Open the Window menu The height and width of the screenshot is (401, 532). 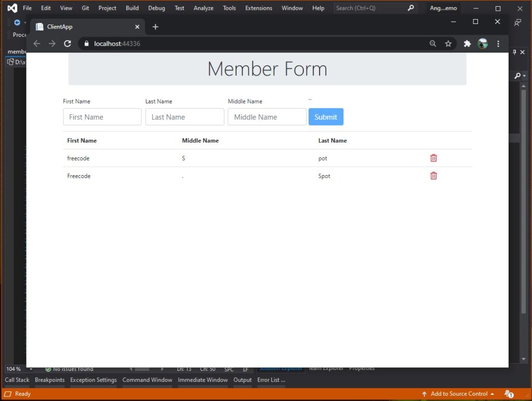click(292, 8)
